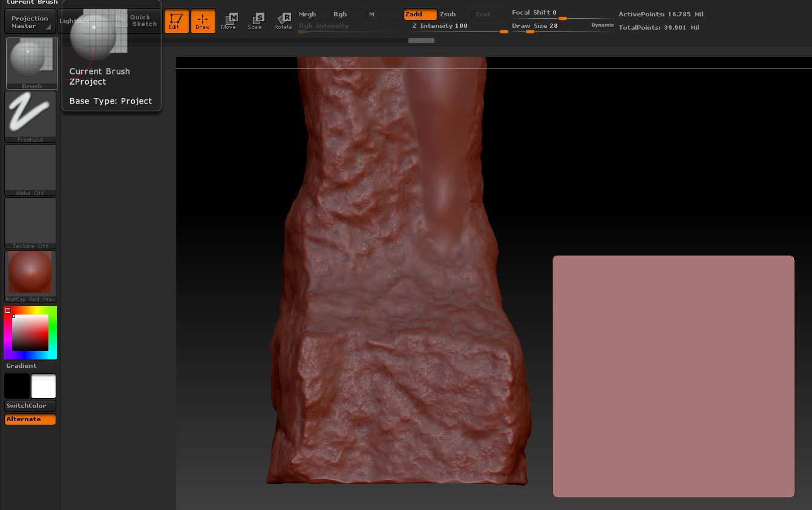Pick a hue in the color picker
The width and height of the screenshot is (812, 510).
(30, 333)
